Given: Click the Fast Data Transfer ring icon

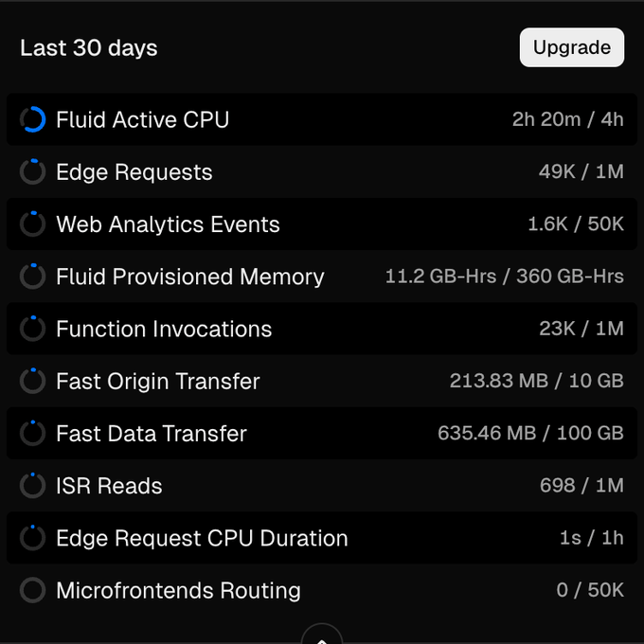Looking at the screenshot, I should coord(32,434).
